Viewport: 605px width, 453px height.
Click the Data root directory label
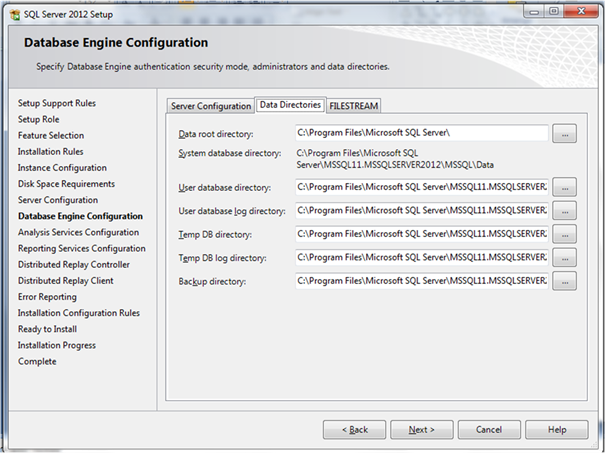(216, 134)
